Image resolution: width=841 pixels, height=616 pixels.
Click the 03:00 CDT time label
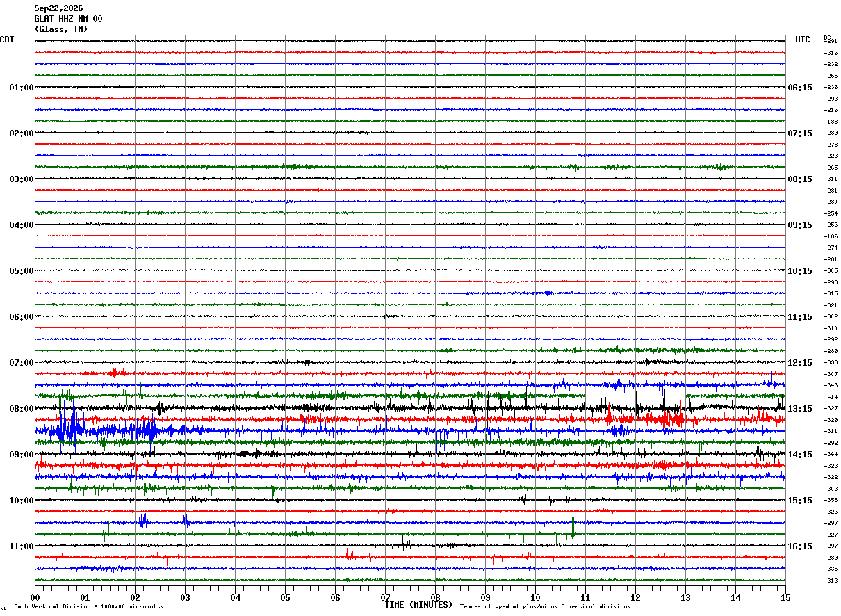click(x=22, y=179)
